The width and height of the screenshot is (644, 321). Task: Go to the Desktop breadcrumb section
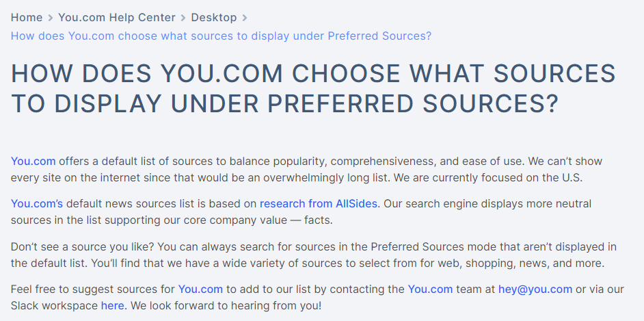pyautogui.click(x=213, y=17)
